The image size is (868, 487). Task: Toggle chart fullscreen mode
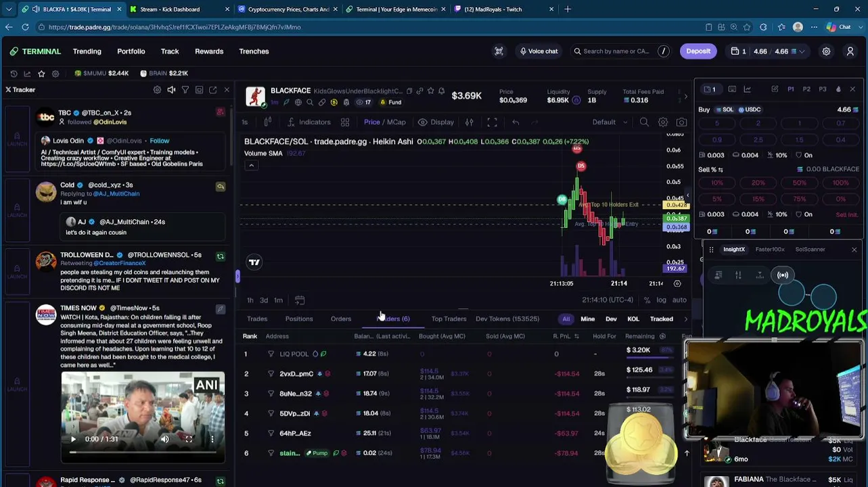coord(492,122)
